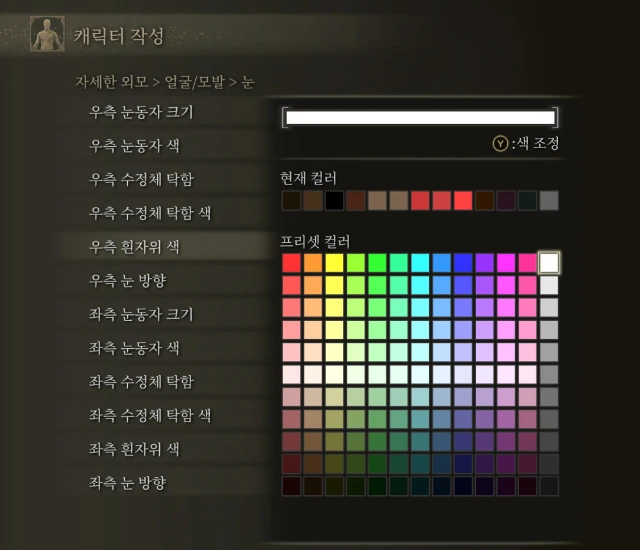This screenshot has width=640, height=550.
Task: Click the white current color preview bar
Action: (420, 118)
